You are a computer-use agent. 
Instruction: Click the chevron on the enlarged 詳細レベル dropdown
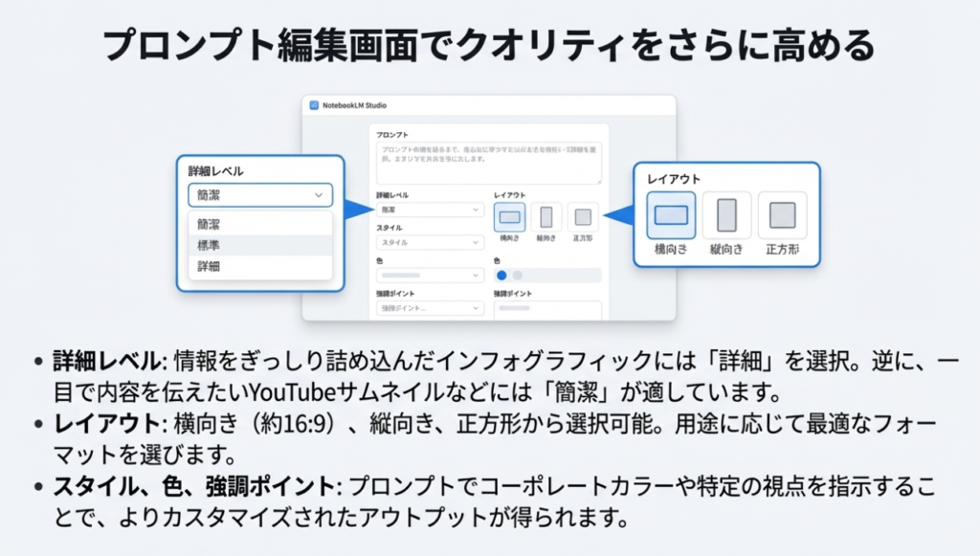[318, 195]
